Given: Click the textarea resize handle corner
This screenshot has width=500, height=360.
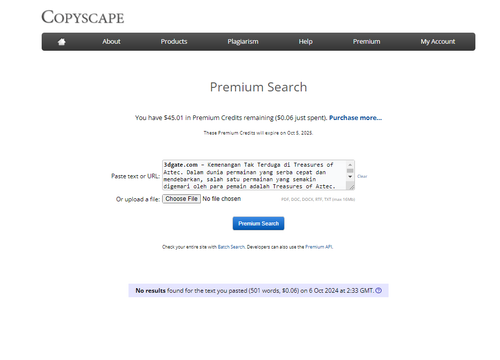Looking at the screenshot, I should pyautogui.click(x=351, y=187).
